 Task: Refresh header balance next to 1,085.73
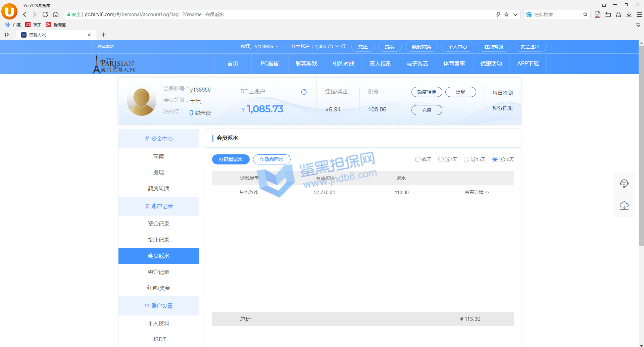pos(343,46)
